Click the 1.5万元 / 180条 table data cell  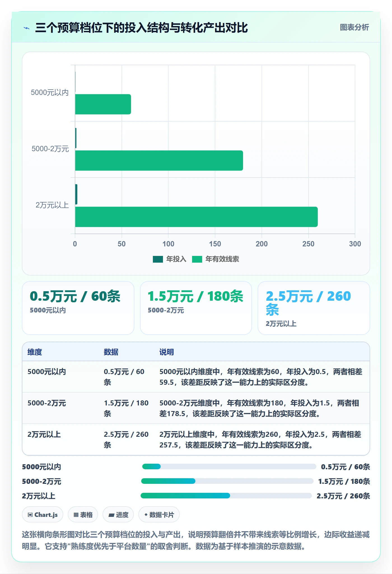[126, 408]
